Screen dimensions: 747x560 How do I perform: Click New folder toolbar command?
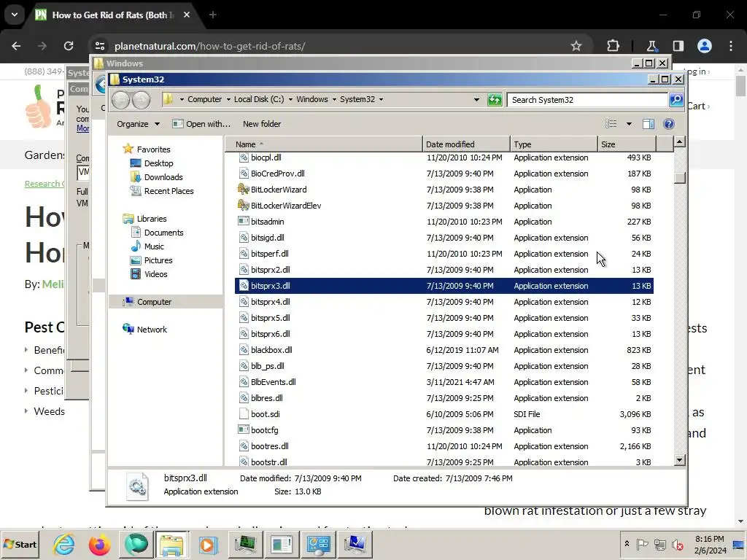(x=262, y=124)
